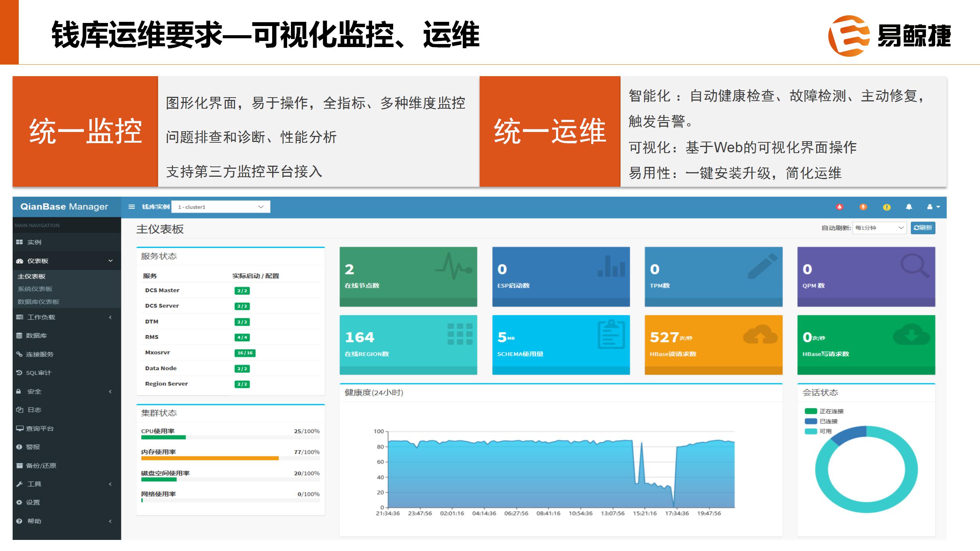Click the SQL审计 history icon
Viewport: 980px width, 551px height.
coord(19,373)
